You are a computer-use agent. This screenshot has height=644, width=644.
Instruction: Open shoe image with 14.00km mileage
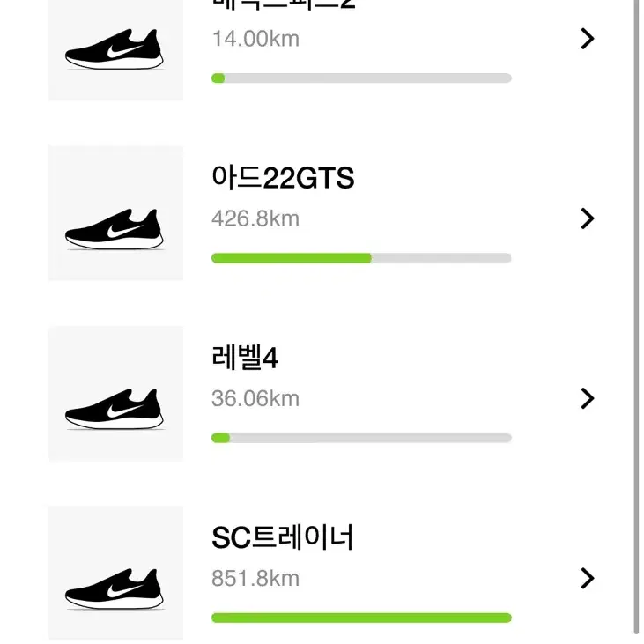click(x=115, y=49)
